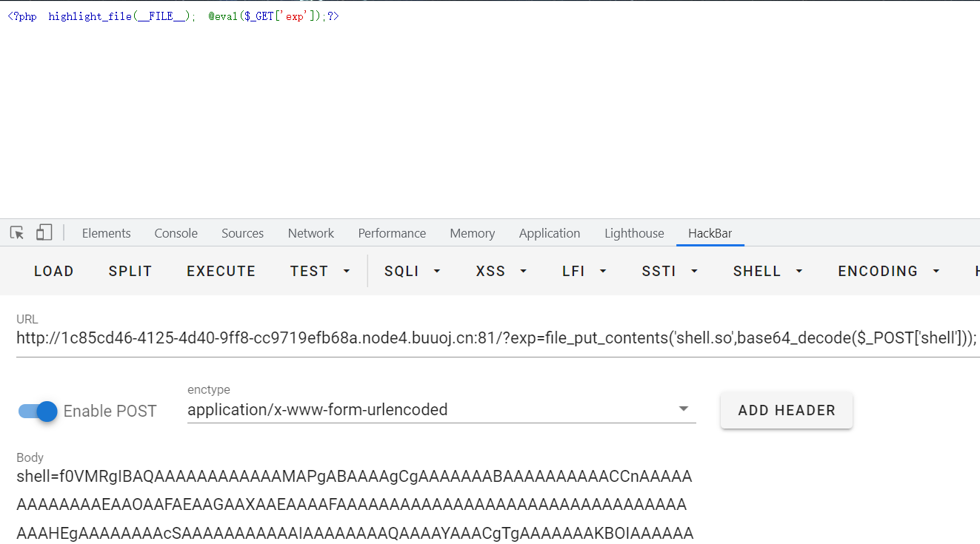This screenshot has height=544, width=980.
Task: Select the HackBar tab
Action: point(710,233)
